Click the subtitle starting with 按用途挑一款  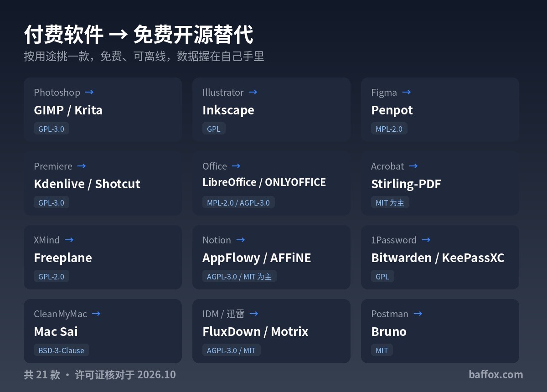[144, 56]
